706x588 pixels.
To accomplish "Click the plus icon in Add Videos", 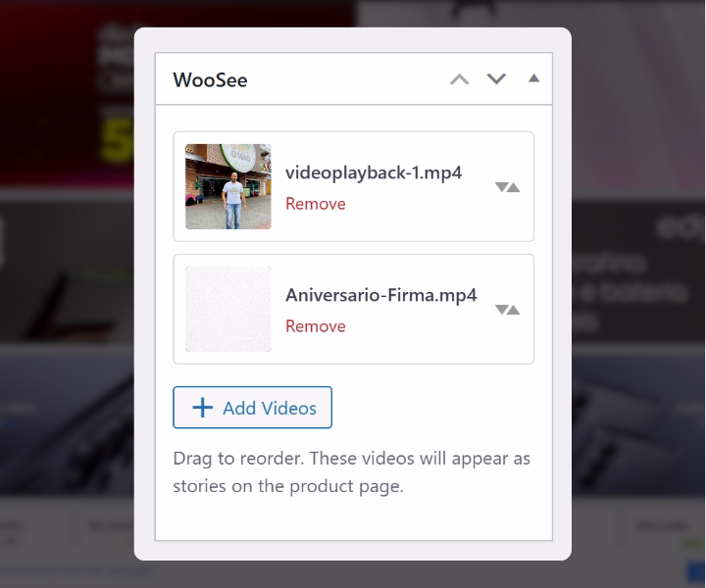I will pyautogui.click(x=203, y=408).
